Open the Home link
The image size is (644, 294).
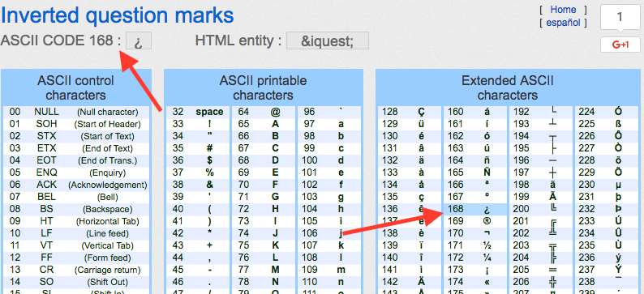563,10
